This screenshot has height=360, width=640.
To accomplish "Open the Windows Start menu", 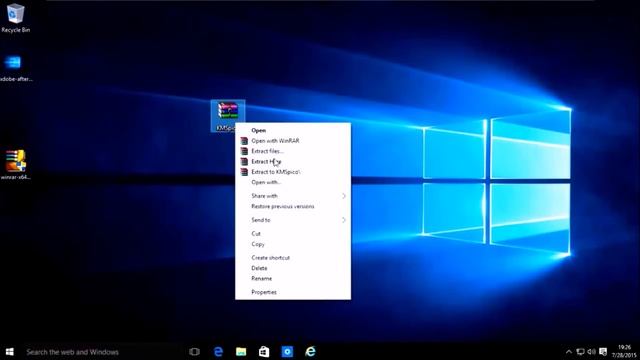I will coord(10,351).
